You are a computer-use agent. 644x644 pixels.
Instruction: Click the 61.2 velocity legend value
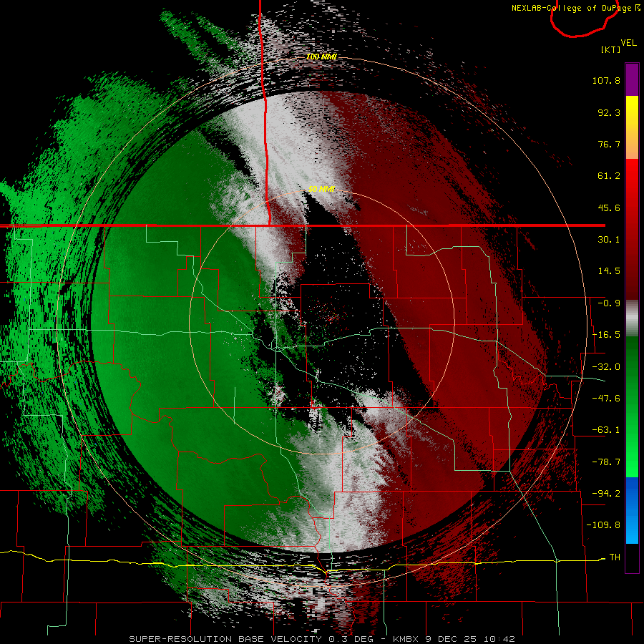pyautogui.click(x=609, y=176)
